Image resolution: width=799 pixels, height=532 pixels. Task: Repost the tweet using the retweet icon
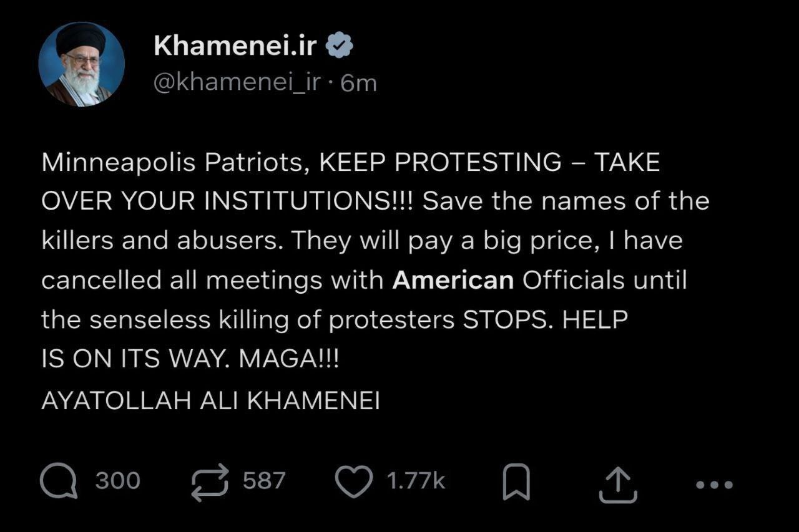point(211,482)
